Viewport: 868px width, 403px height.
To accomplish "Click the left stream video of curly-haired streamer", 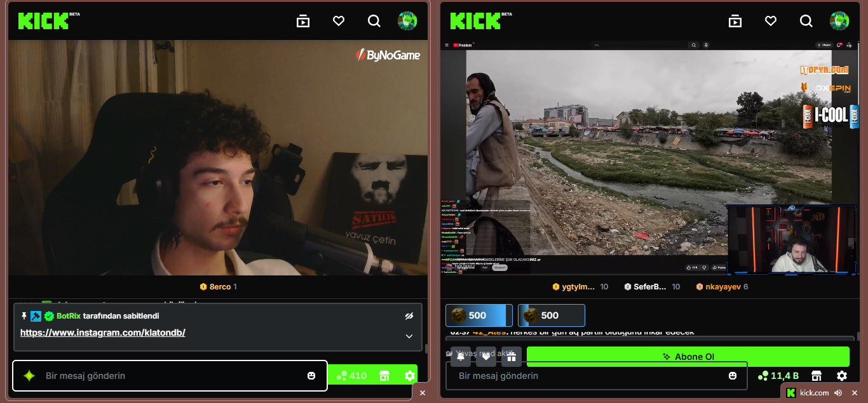I will [218, 158].
